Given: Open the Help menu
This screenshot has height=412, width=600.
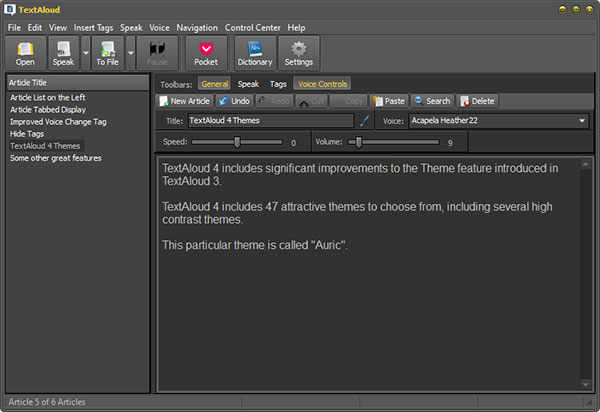Looking at the screenshot, I should point(296,28).
